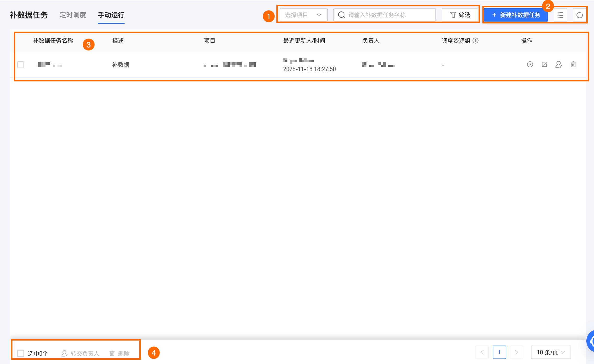Click the 筛选 filter button
The height and width of the screenshot is (364, 594).
460,15
